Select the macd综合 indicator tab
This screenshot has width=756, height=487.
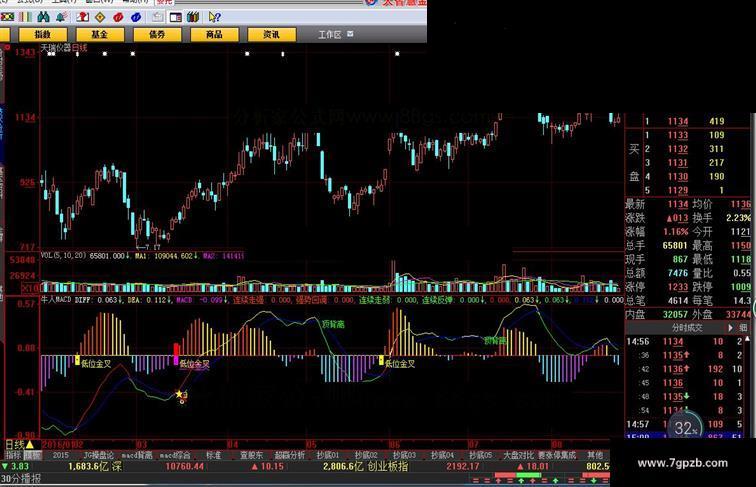point(175,455)
